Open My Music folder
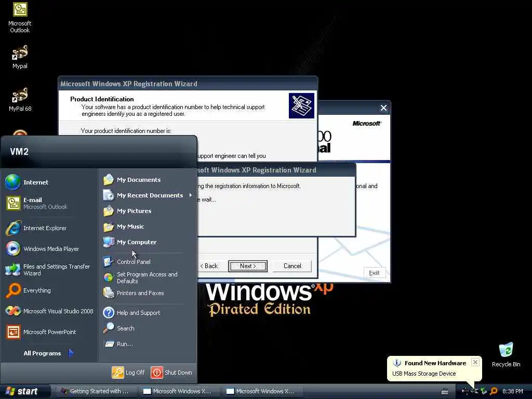The height and width of the screenshot is (399, 532). point(124,227)
